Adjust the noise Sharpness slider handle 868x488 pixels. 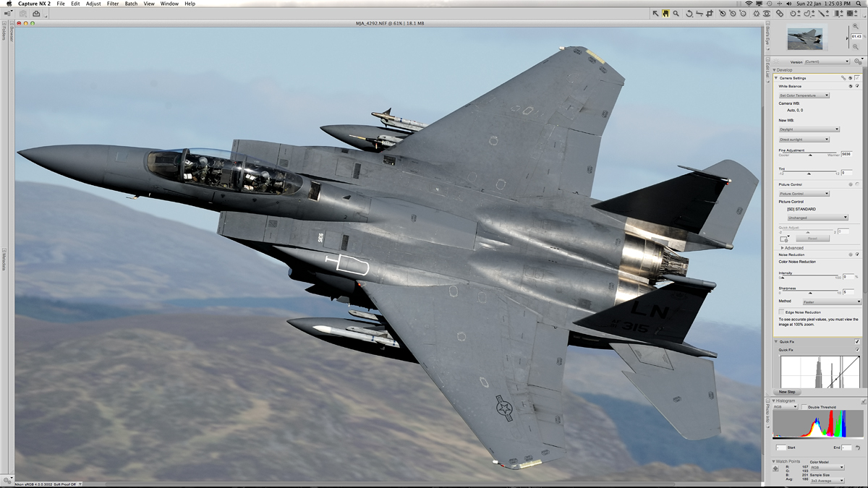[x=810, y=293]
